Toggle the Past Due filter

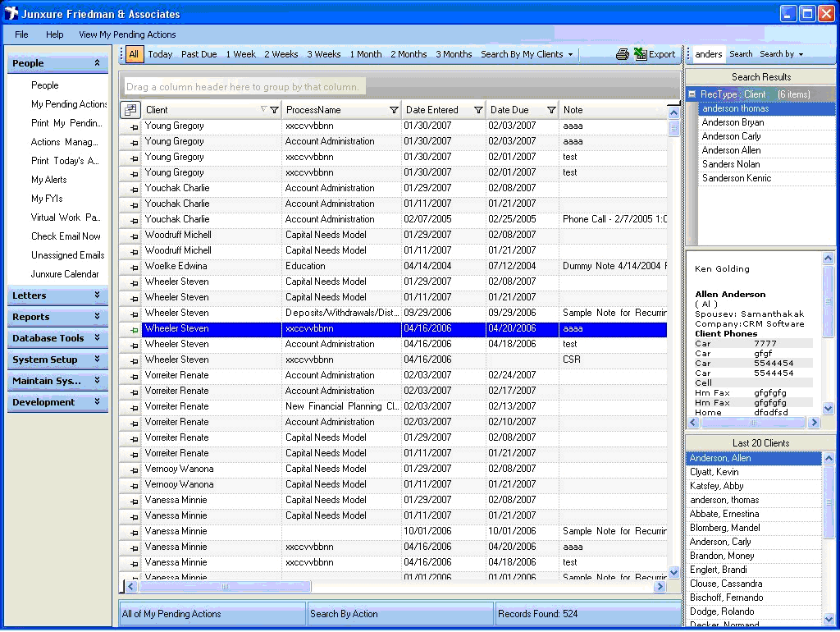[x=199, y=54]
